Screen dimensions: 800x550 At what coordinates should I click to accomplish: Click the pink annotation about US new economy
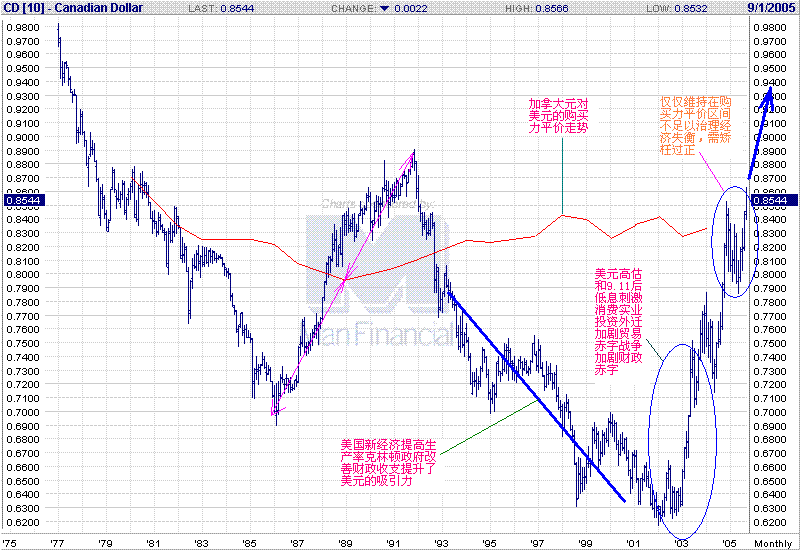pos(388,463)
